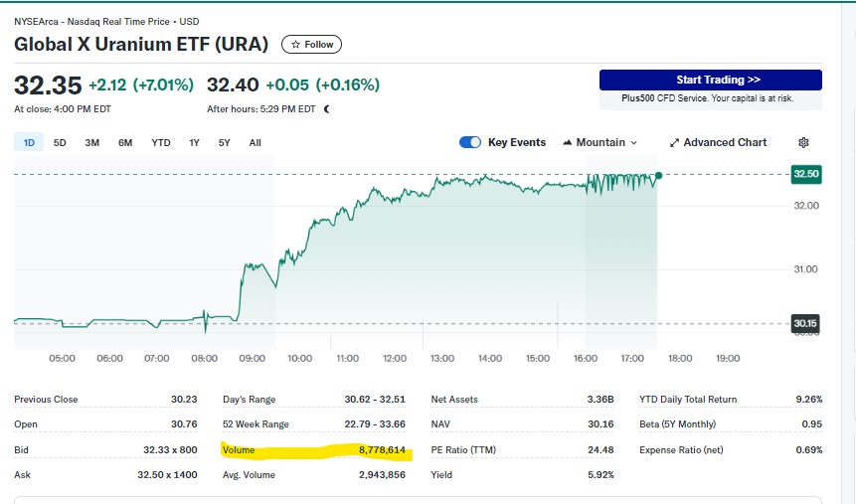Select the 1Y time range tab
Screen dimensions: 856x504
[x=194, y=142]
